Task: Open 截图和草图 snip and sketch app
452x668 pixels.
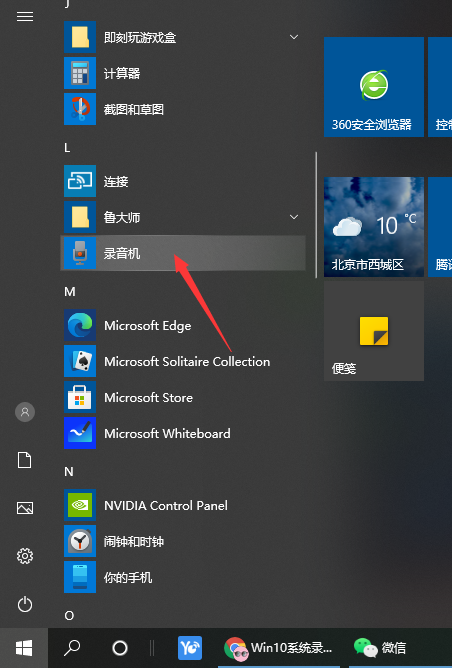Action: tap(183, 109)
